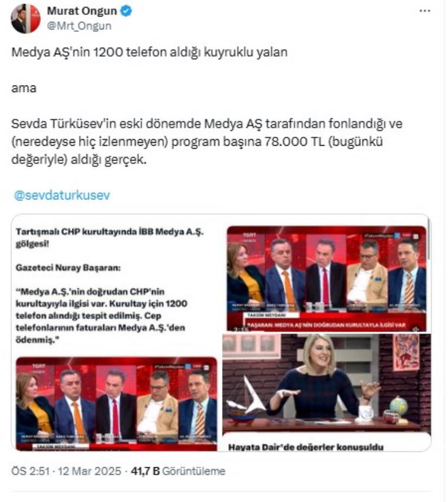This screenshot has width=448, height=502.
Task: Click the "Hayata Dair'de değerler konuşuldu" caption
Action: pos(305,447)
